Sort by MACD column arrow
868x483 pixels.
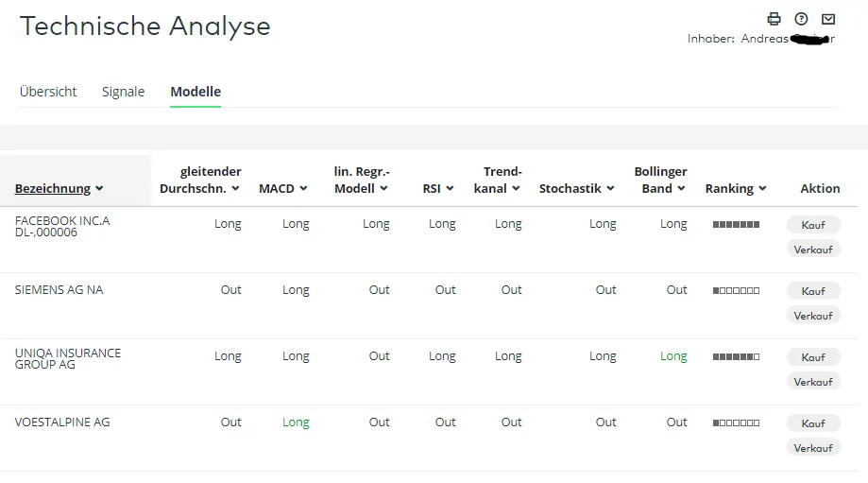pyautogui.click(x=303, y=189)
